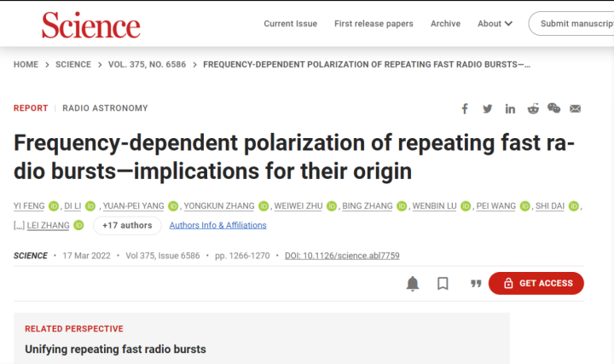Click the current article breadcrumb title
This screenshot has height=364, width=614.
(x=367, y=65)
